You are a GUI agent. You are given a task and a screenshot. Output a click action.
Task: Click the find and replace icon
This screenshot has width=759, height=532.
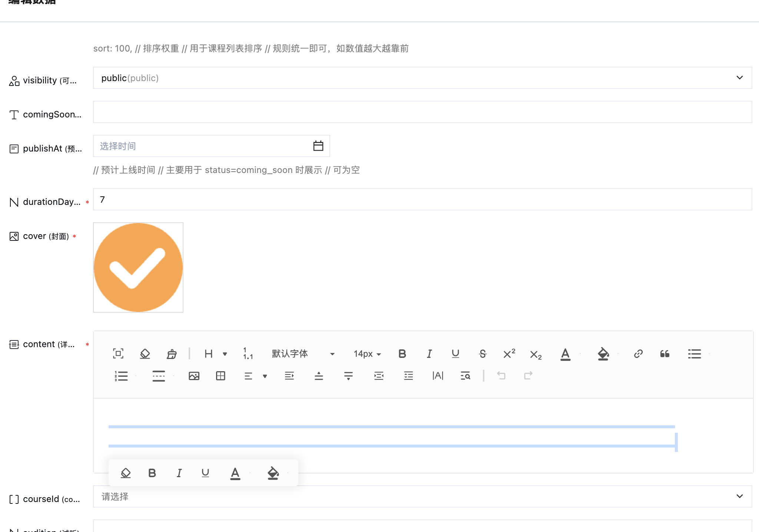(465, 376)
